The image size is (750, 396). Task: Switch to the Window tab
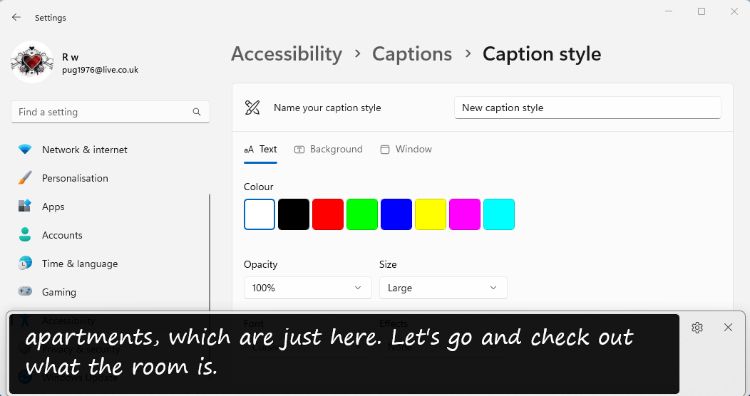[x=406, y=149]
